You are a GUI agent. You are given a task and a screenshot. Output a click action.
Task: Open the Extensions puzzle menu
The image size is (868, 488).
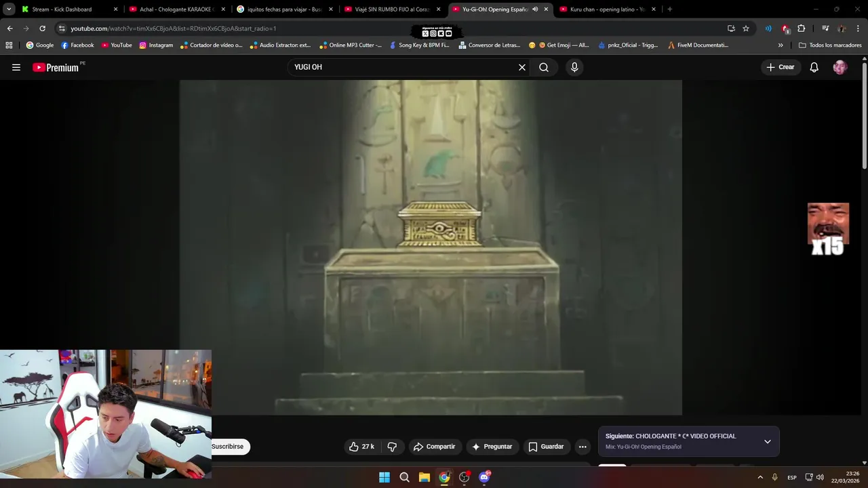coord(802,28)
